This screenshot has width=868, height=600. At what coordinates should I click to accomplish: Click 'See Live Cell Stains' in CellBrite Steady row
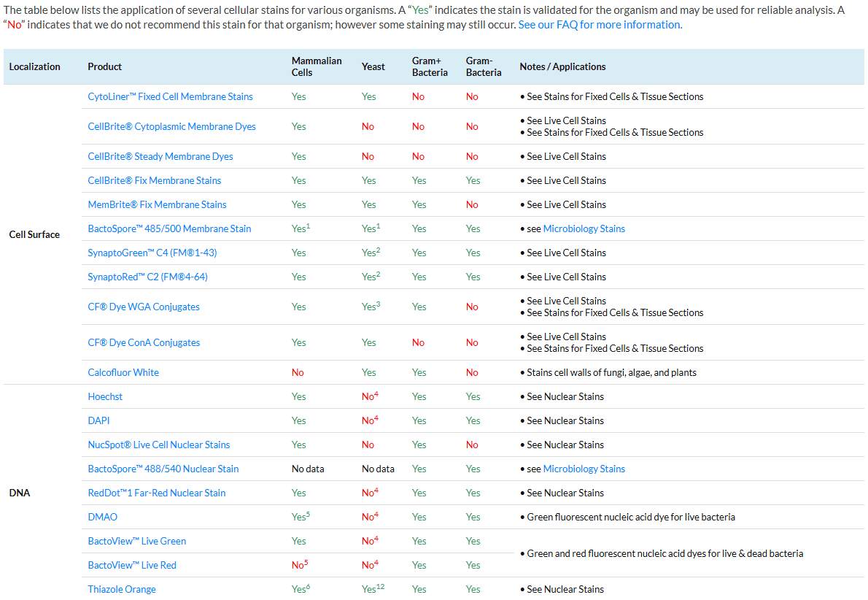pyautogui.click(x=566, y=156)
